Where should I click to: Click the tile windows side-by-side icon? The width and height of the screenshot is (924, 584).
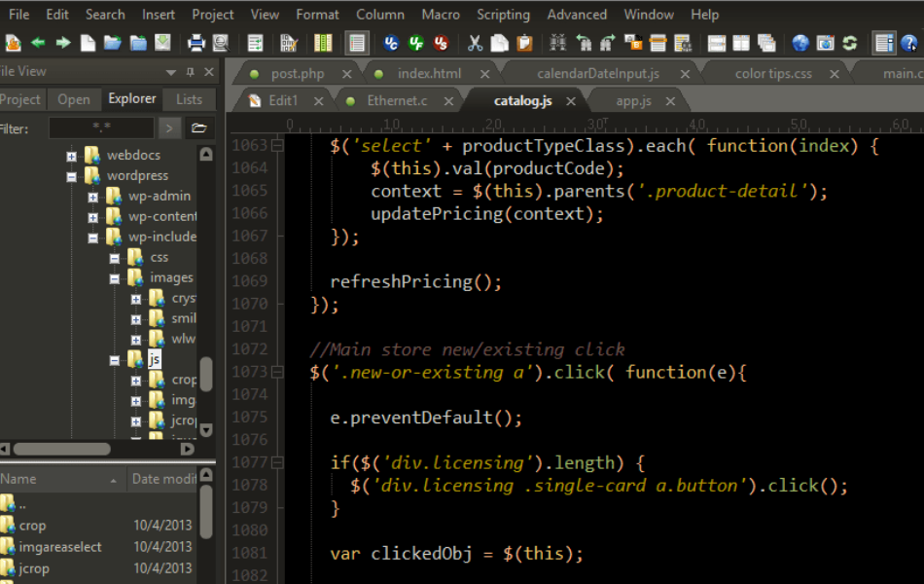pos(741,43)
